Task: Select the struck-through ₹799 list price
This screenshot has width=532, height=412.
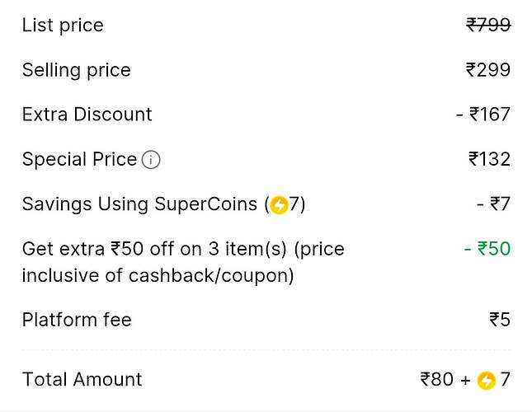Action: coord(488,25)
